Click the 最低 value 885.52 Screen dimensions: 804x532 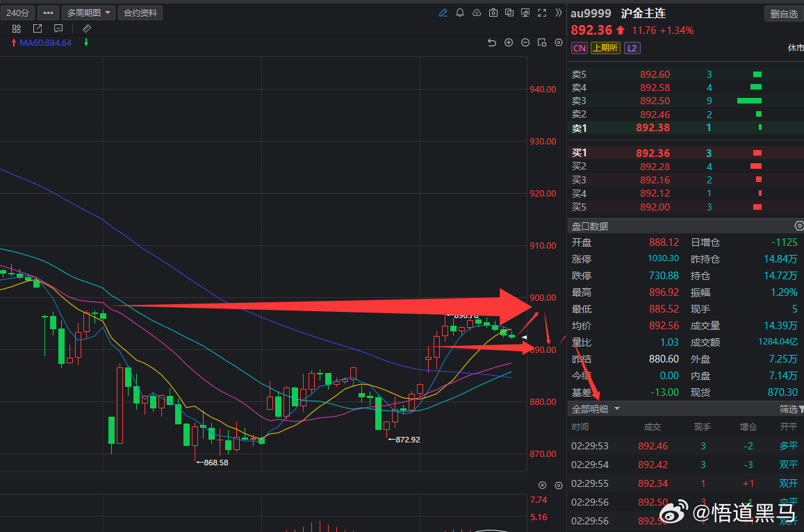coord(664,309)
